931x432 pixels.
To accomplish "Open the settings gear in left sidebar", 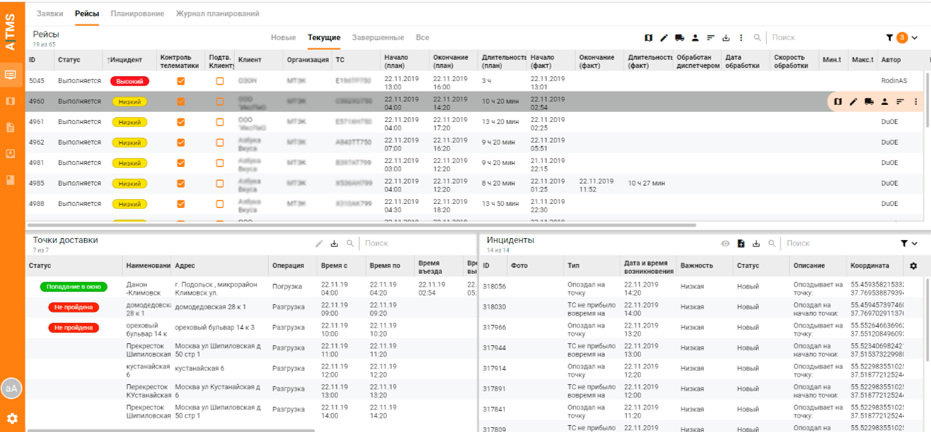I will [x=12, y=418].
